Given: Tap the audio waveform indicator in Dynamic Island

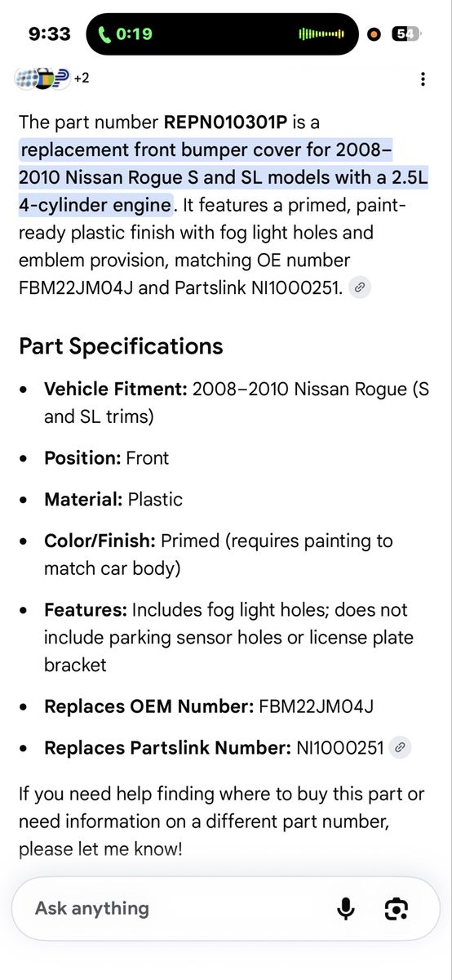Looking at the screenshot, I should point(321,34).
